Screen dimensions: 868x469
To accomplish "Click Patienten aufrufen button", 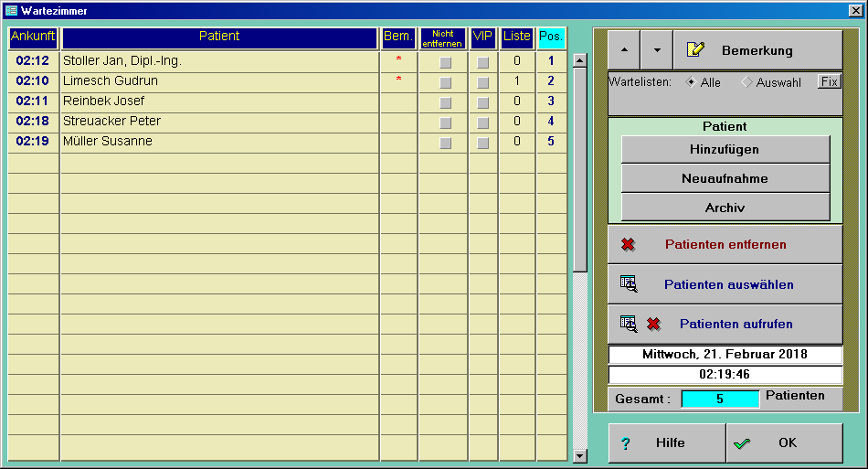I will pos(725,324).
